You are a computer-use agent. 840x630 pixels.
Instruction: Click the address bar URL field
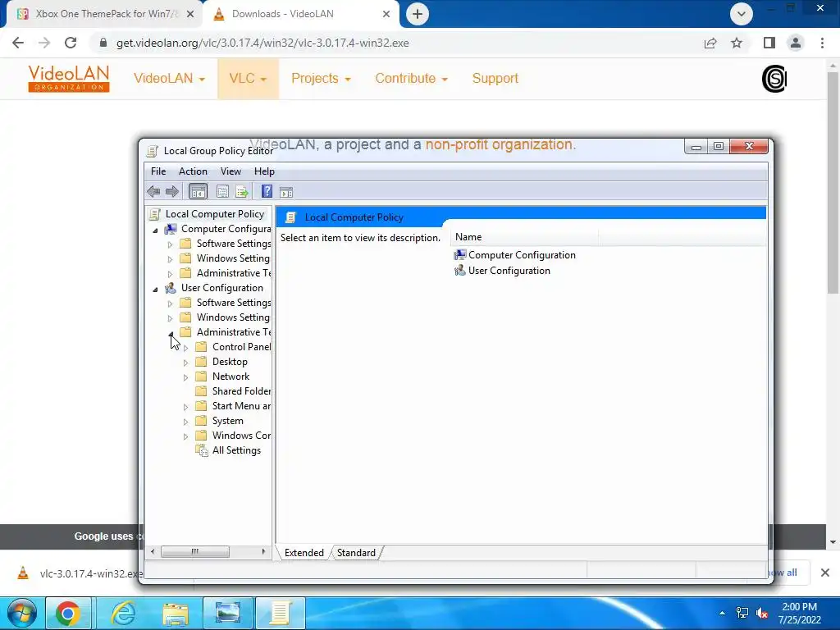pos(396,43)
